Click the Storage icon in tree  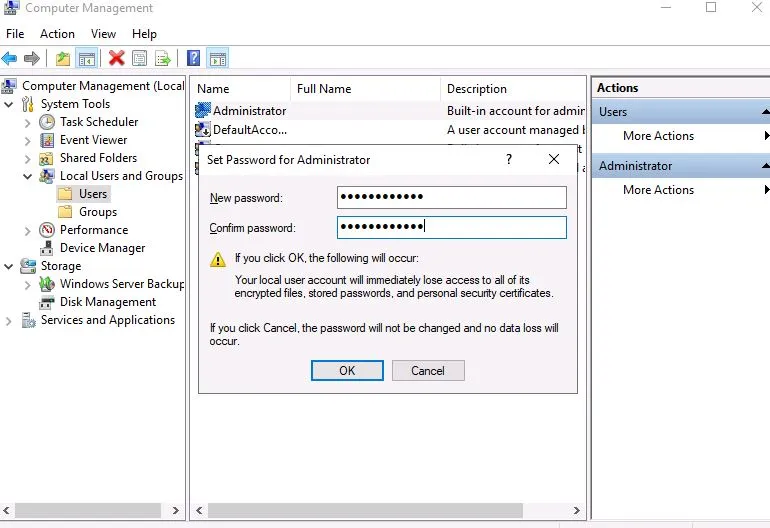click(x=28, y=266)
